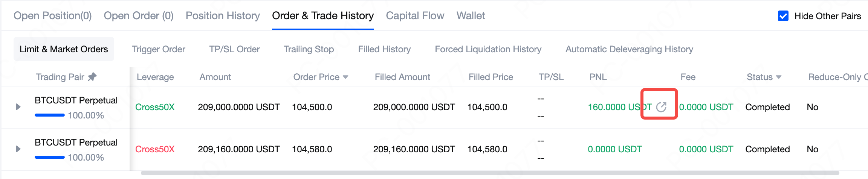
Task: Open the Capital Flow tab
Action: (x=415, y=16)
